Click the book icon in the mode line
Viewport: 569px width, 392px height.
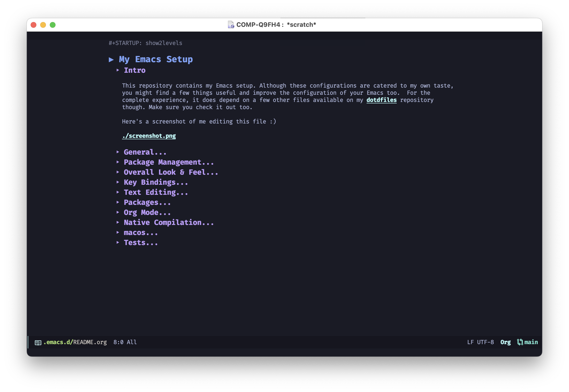(38, 342)
